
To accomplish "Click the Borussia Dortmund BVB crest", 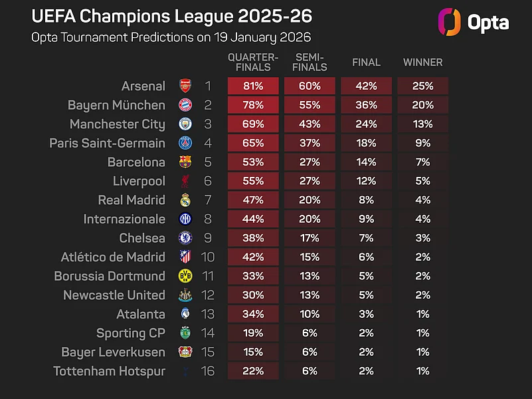I will pyautogui.click(x=185, y=276).
